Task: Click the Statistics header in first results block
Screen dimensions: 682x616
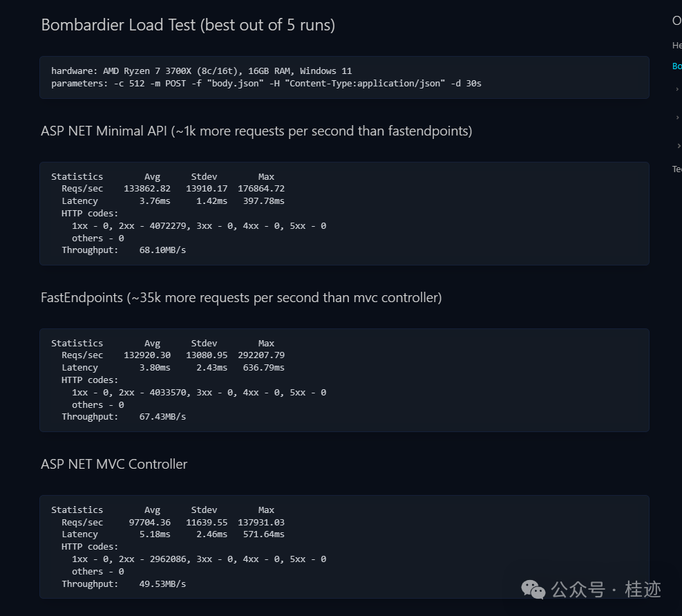Action: 77,176
